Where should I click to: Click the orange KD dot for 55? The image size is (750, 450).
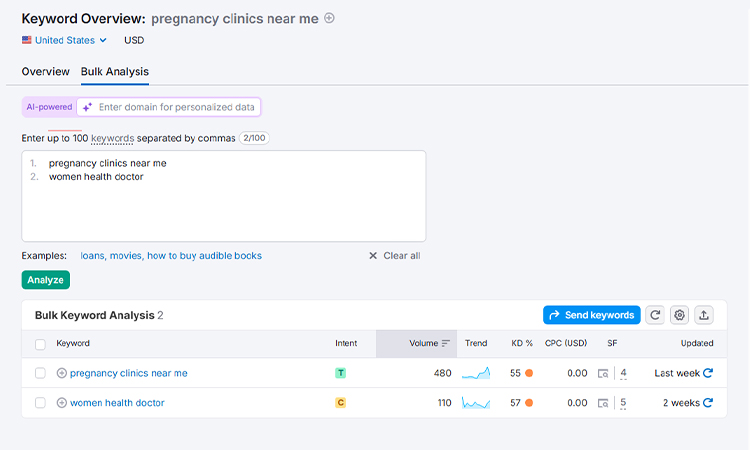[x=529, y=373]
